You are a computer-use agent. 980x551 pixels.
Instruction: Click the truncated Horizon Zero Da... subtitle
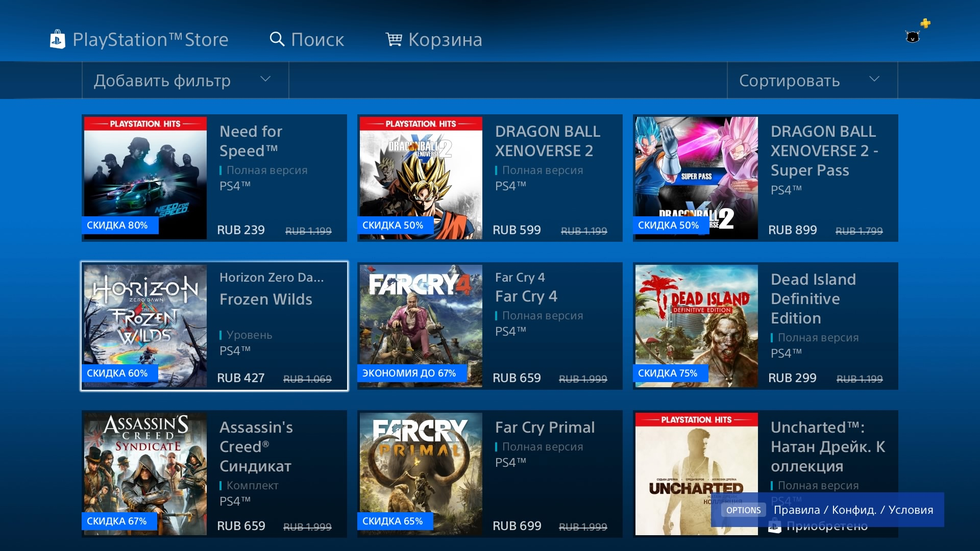pyautogui.click(x=272, y=278)
